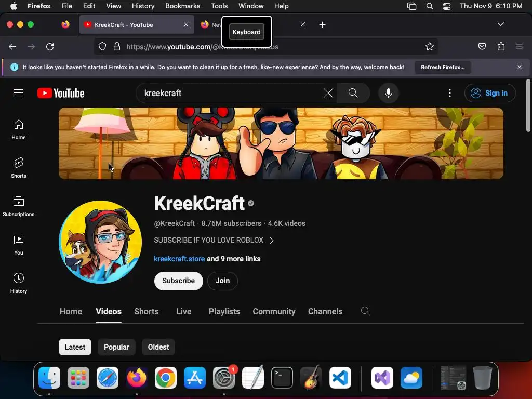
Task: Click Refresh Firefox... button
Action: [443, 67]
